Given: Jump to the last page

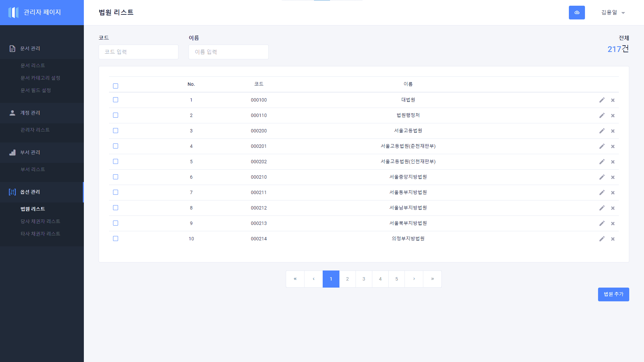Looking at the screenshot, I should coord(432,279).
